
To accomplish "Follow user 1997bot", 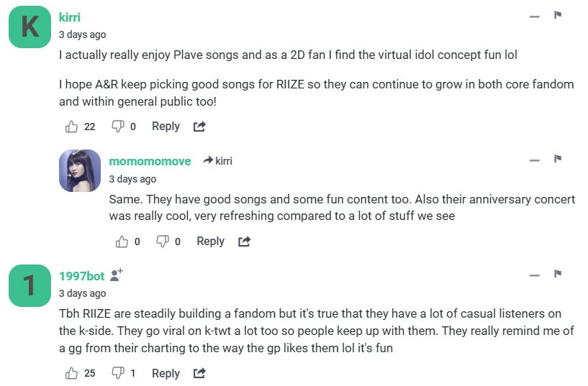I will (x=117, y=275).
